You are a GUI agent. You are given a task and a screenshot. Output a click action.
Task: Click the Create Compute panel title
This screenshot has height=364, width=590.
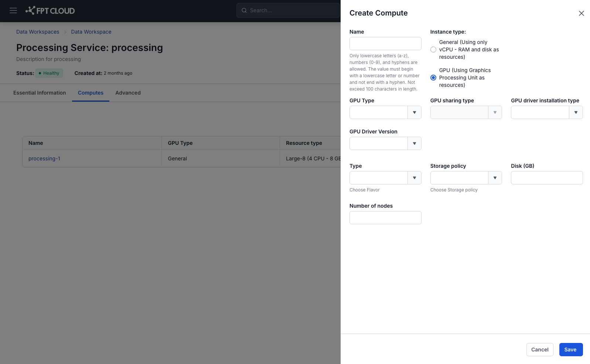coord(379,13)
